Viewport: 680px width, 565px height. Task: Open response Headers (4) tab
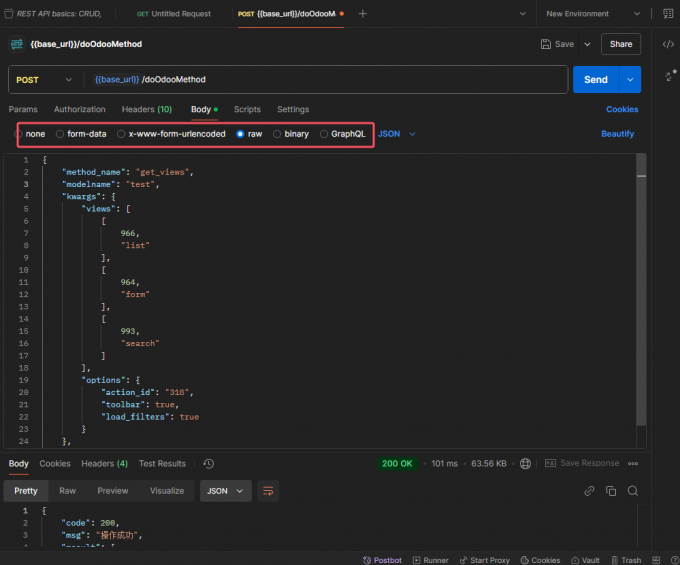click(x=105, y=464)
